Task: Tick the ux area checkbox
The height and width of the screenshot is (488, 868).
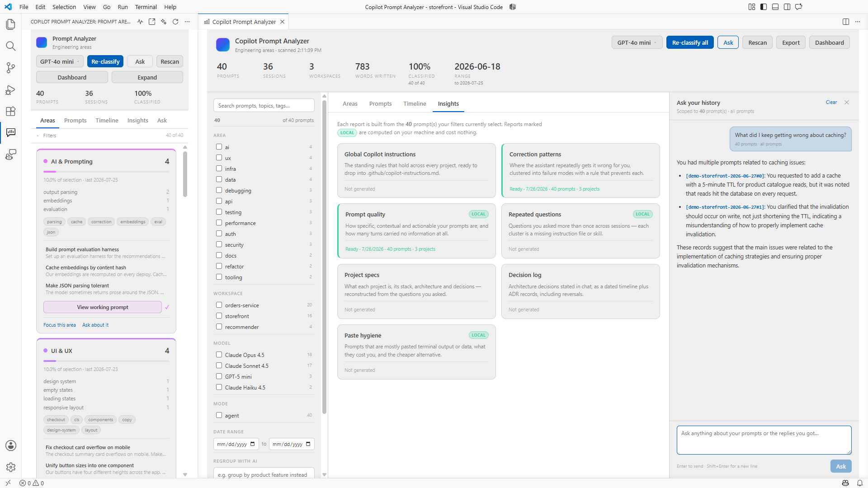Action: coord(219,158)
